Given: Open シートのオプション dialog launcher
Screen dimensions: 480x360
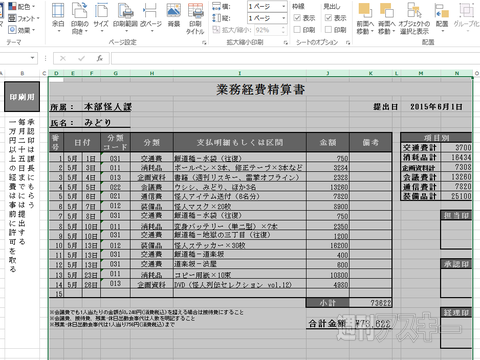Looking at the screenshot, I should tap(348, 43).
